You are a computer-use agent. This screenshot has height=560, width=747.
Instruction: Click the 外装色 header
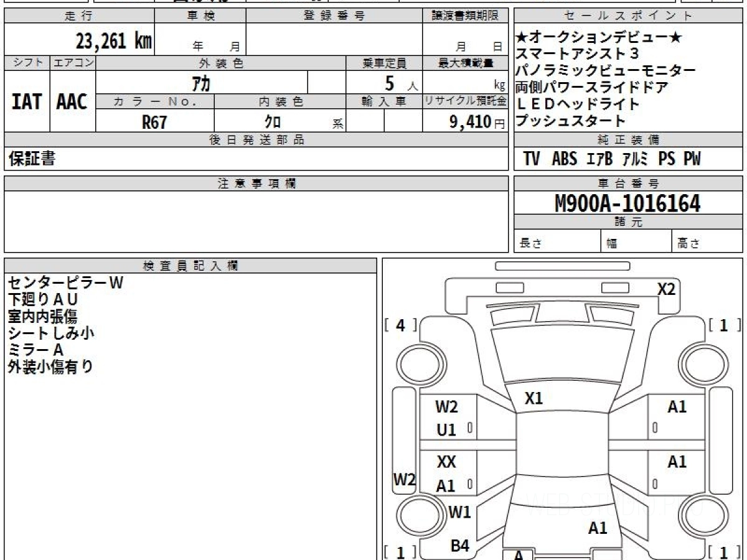coord(221,63)
